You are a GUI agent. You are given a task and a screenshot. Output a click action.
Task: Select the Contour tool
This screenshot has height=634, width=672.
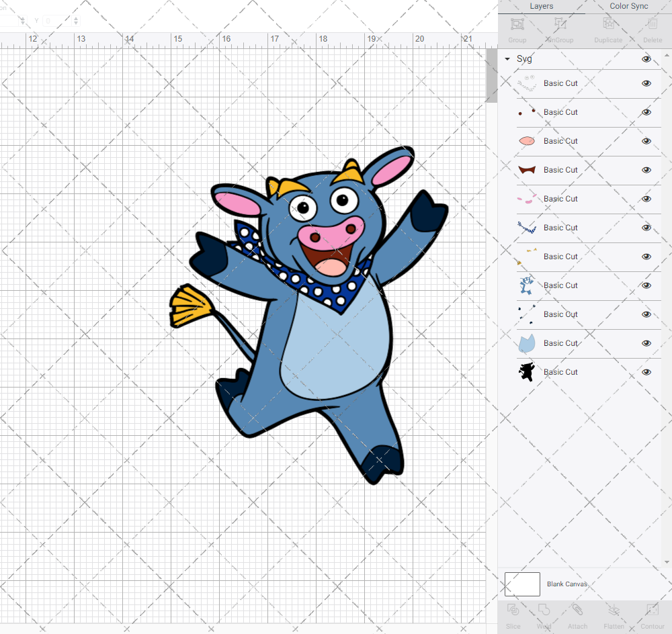point(653,610)
